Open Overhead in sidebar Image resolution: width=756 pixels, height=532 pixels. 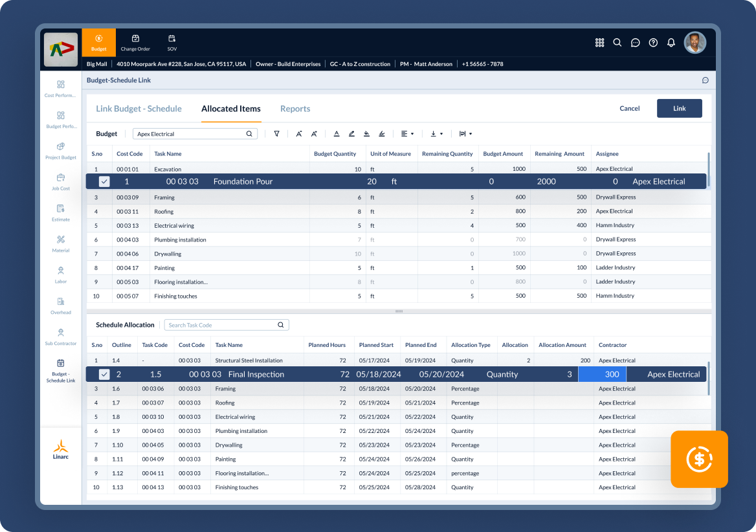(61, 305)
